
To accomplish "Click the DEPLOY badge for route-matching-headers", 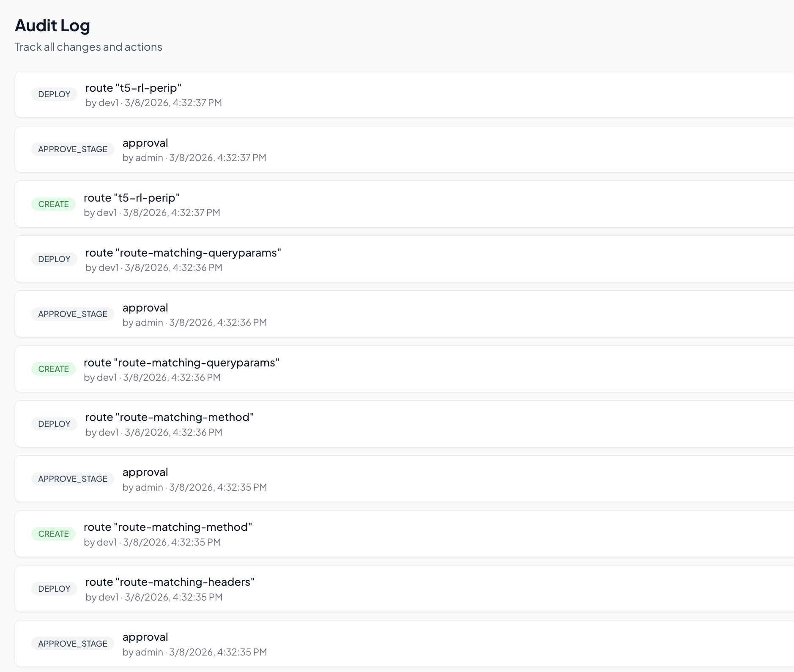I will (54, 589).
